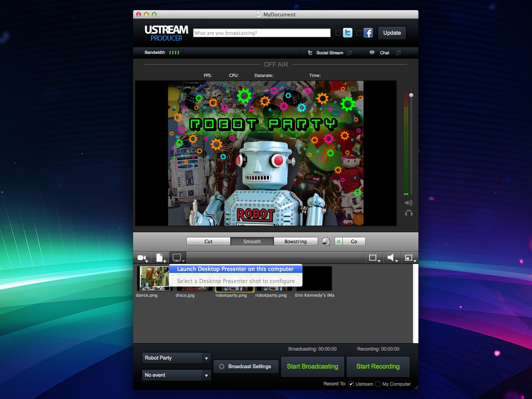Click the disco.jpg shot label
Viewport: 532px width, 399px height.
click(x=185, y=296)
